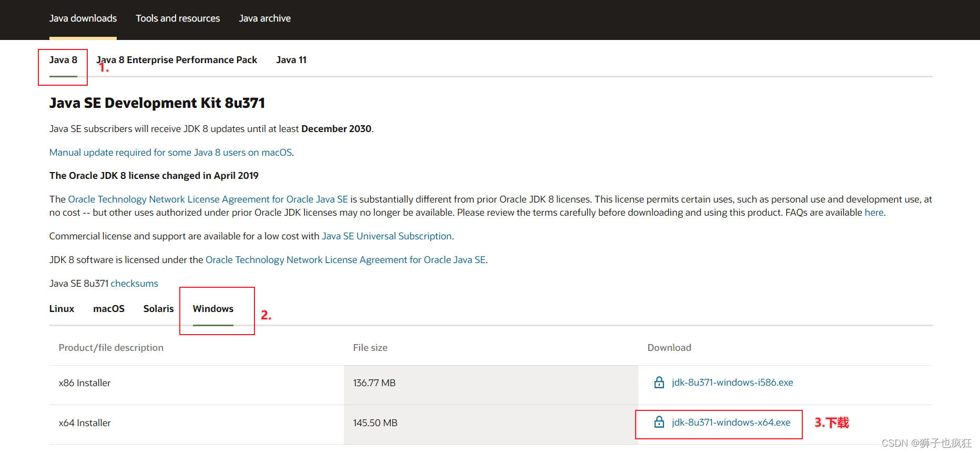Select the Windows platform tab
This screenshot has height=453, width=980.
point(213,309)
